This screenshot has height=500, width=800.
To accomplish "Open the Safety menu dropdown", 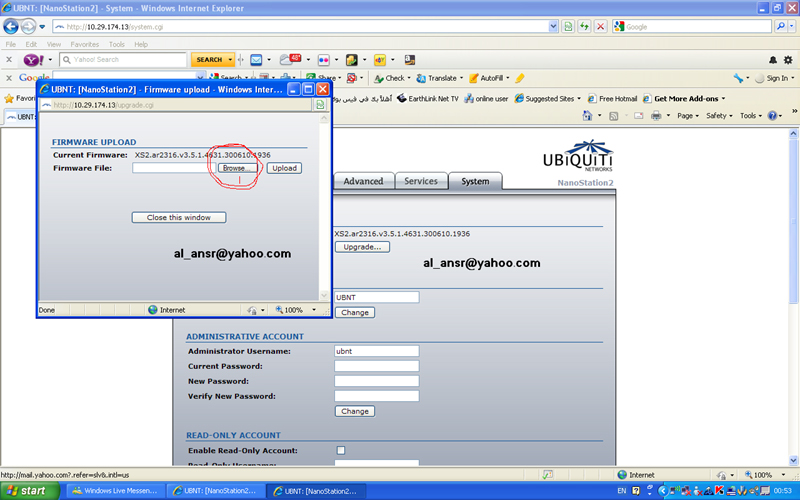I will click(x=719, y=116).
